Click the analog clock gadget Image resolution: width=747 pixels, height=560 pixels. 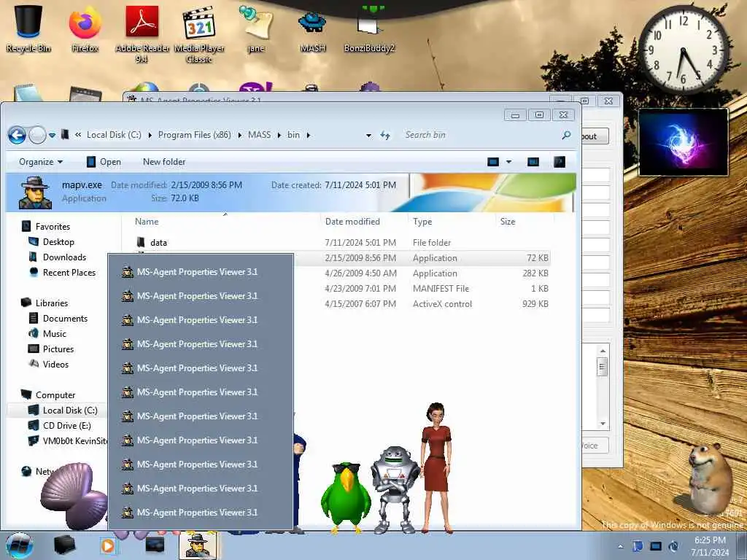pos(683,50)
